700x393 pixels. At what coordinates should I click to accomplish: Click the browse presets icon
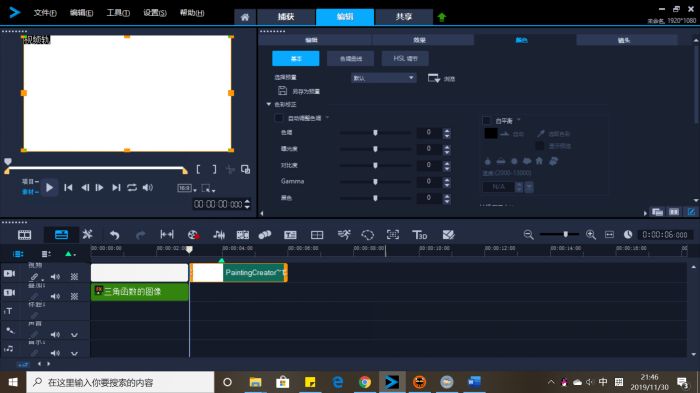tap(433, 78)
